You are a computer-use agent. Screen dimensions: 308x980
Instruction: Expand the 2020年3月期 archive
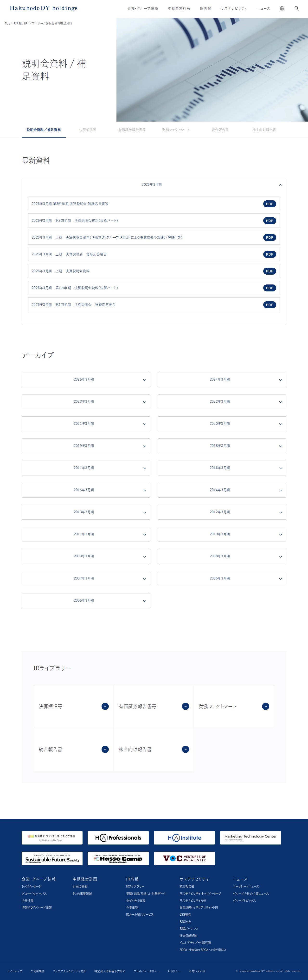[222, 424]
